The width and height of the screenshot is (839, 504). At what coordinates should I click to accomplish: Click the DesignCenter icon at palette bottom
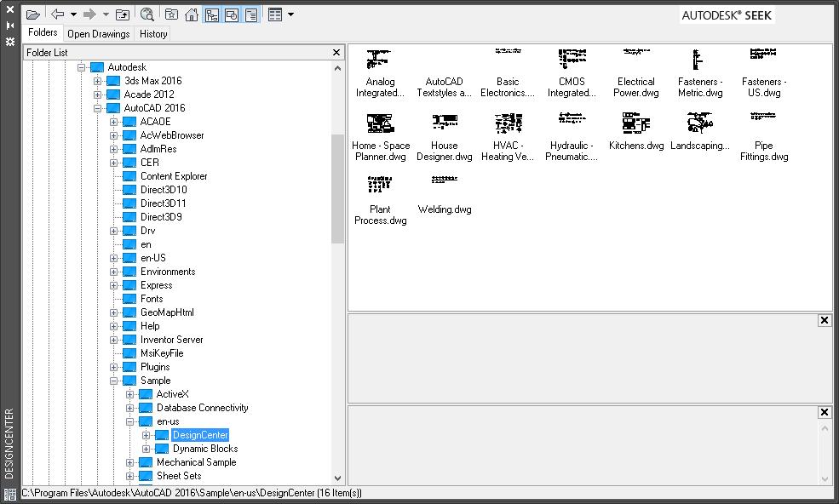click(x=10, y=494)
